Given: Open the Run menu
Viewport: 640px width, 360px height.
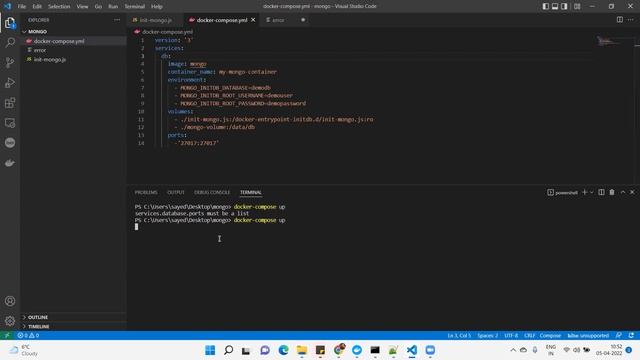Looking at the screenshot, I should 113,7.
